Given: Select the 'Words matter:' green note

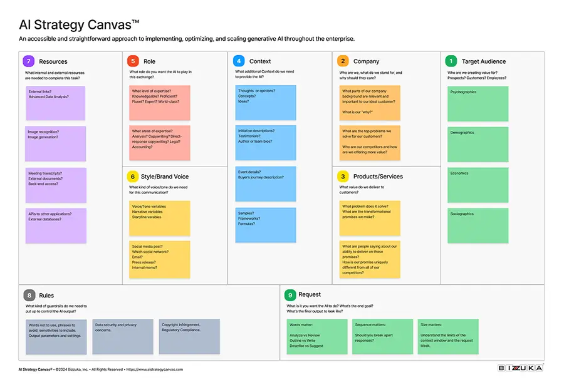Looking at the screenshot, I should 317,337.
